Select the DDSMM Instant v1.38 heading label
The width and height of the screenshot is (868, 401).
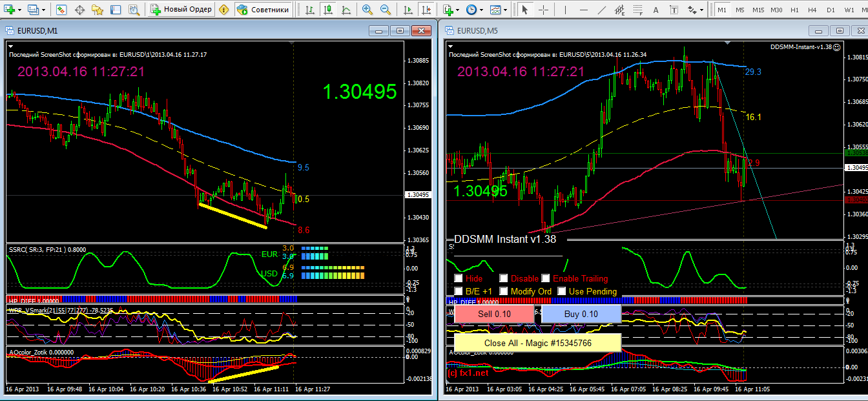[x=505, y=239]
